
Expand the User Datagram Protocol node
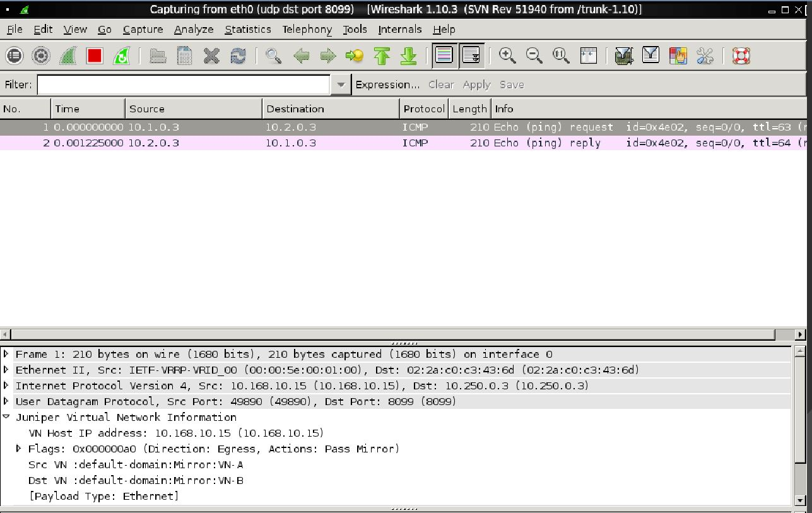6,401
